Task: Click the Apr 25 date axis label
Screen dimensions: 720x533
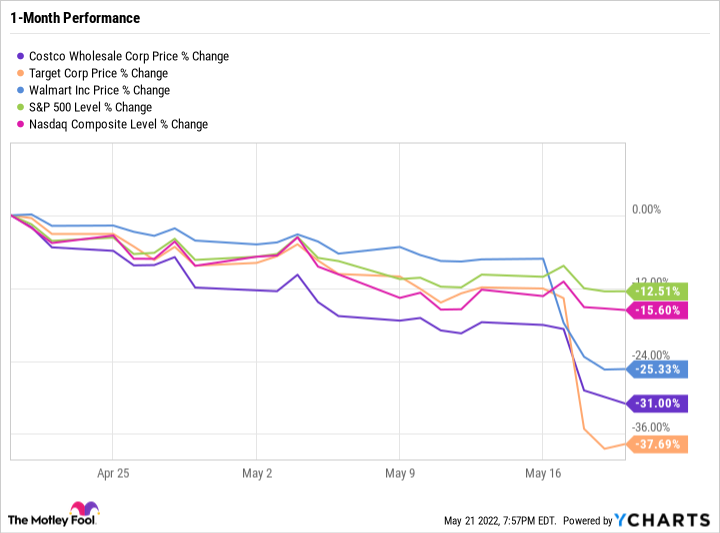Action: tap(113, 471)
